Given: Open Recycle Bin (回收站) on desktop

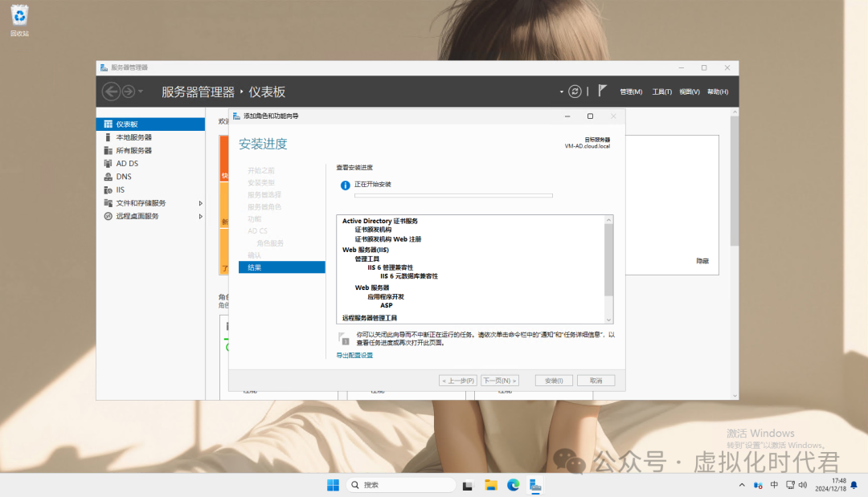Looking at the screenshot, I should [x=19, y=19].
